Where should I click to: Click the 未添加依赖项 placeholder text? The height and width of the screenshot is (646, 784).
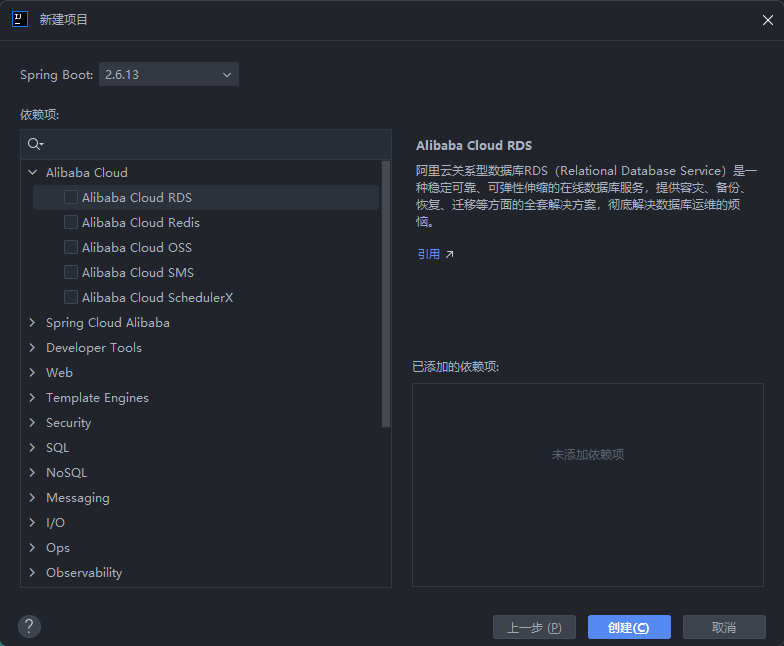tap(588, 454)
